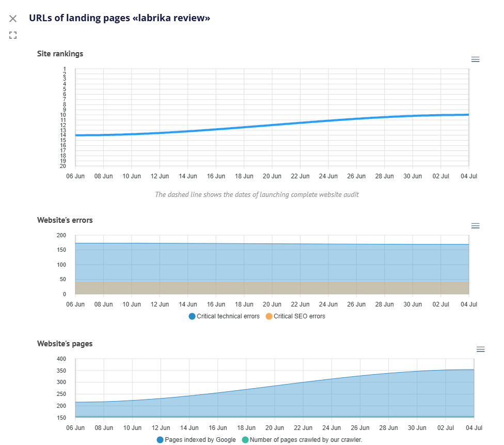Image resolution: width=504 pixels, height=445 pixels.
Task: Click the blue Critical technical errors legend dot
Action: (x=192, y=316)
